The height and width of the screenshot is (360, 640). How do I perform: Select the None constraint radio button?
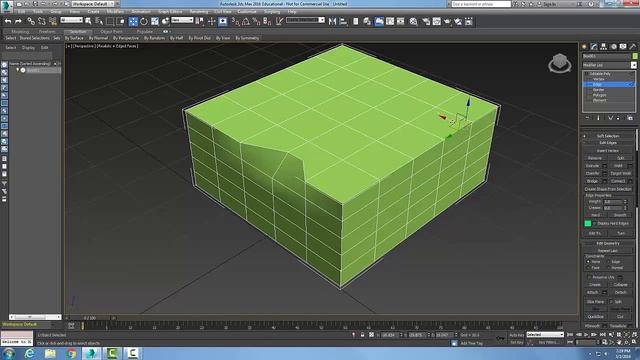[x=588, y=262]
